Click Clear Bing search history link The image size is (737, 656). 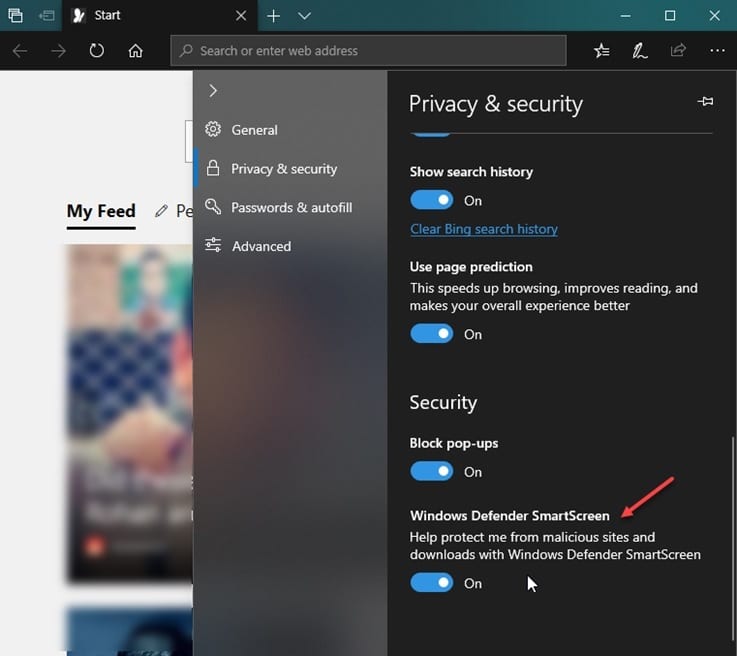(x=484, y=229)
